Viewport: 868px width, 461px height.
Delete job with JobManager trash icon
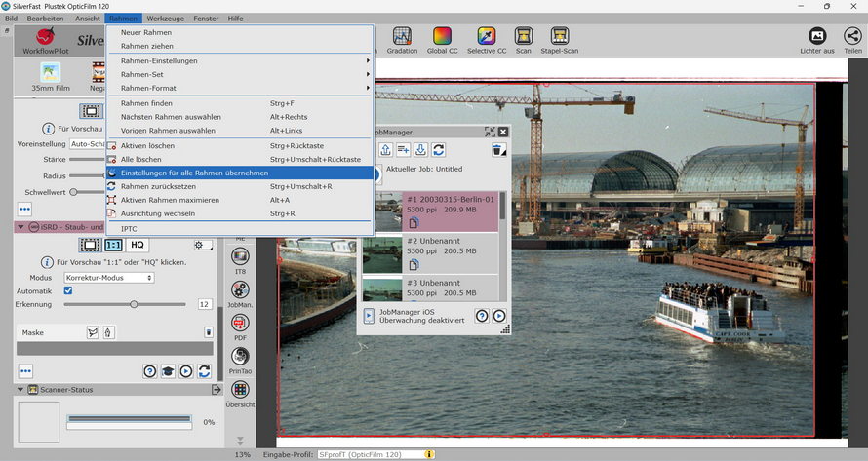click(x=498, y=149)
